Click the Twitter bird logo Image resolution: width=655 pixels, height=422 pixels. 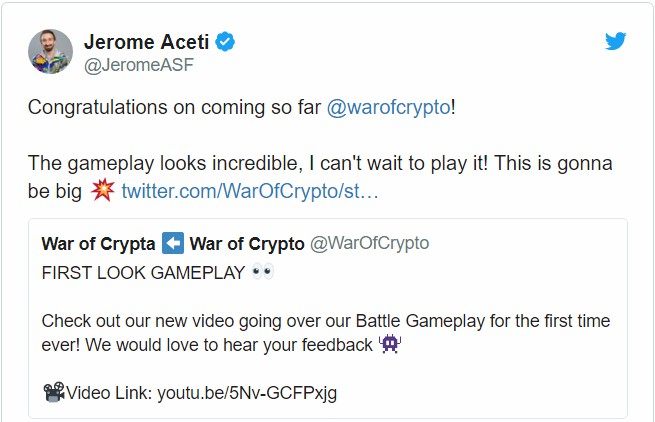tap(616, 42)
